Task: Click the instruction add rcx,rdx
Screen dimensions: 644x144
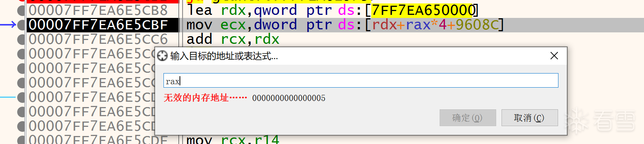Action: tap(233, 39)
